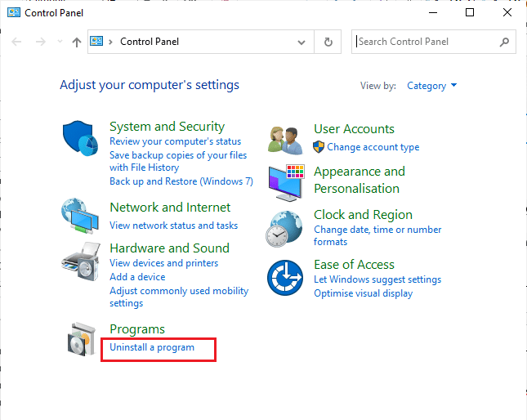Screen dimensions: 527x420
Task: Click Optimise visual display link
Action: [363, 293]
